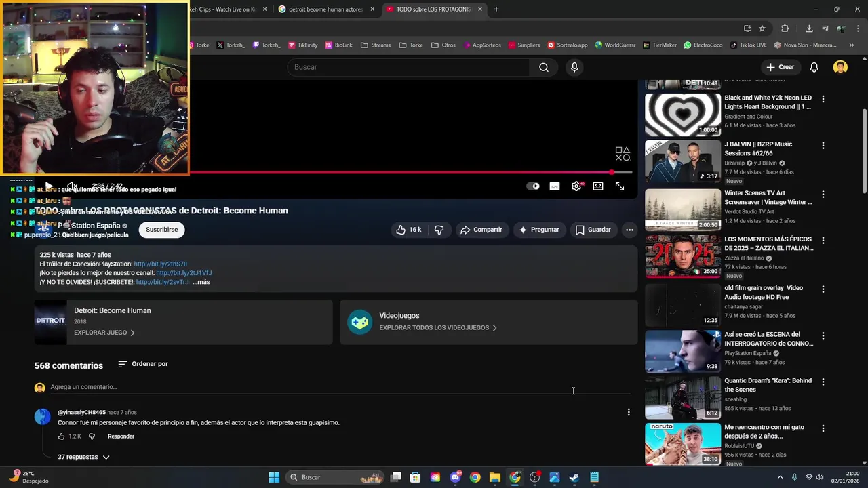Open the Winter Scenes TV Art thumbnail
This screenshot has height=488, width=868.
(682, 209)
